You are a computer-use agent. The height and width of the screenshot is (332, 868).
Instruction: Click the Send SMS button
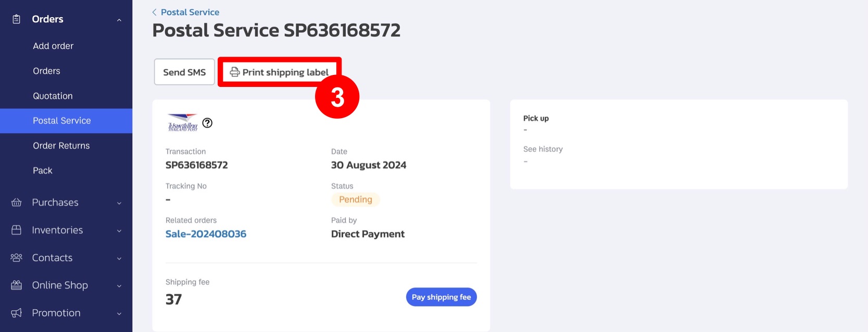[184, 72]
